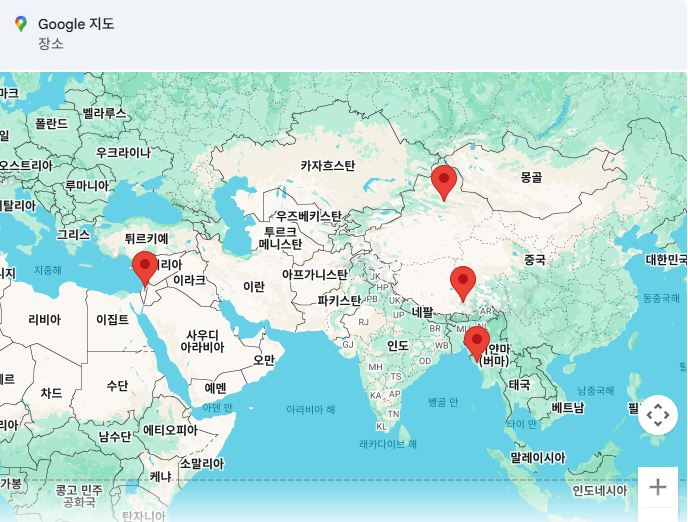Zoom in with the plus button
Viewport: 688px width, 522px height.
(658, 487)
